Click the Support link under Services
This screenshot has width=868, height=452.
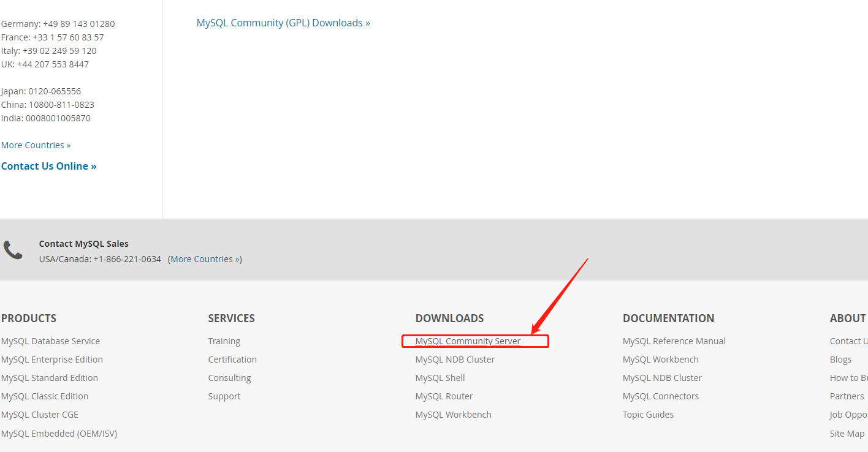point(224,396)
